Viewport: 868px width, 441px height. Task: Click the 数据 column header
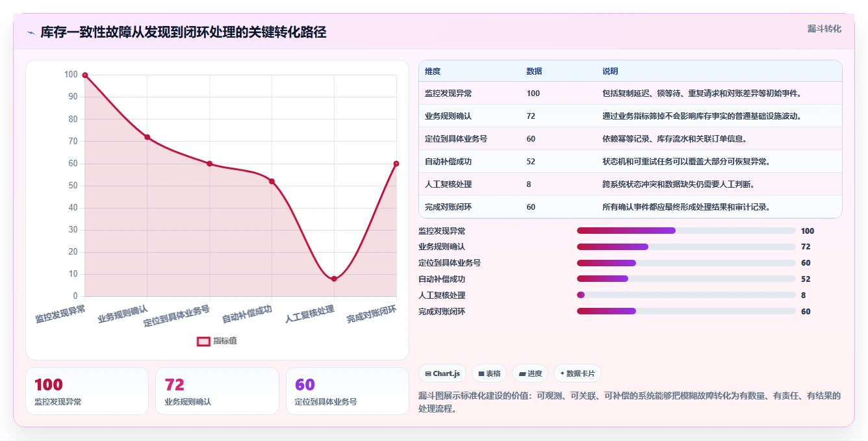(x=534, y=71)
